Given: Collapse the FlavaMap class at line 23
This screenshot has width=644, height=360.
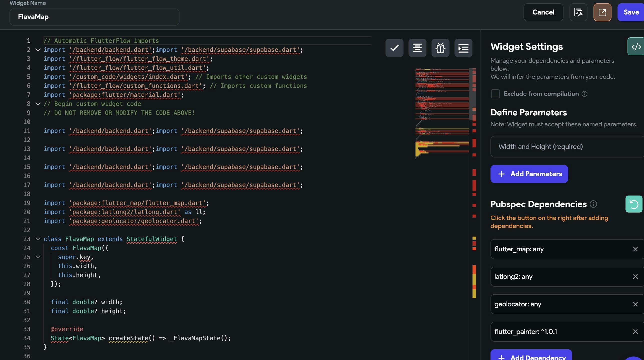Looking at the screenshot, I should point(38,239).
